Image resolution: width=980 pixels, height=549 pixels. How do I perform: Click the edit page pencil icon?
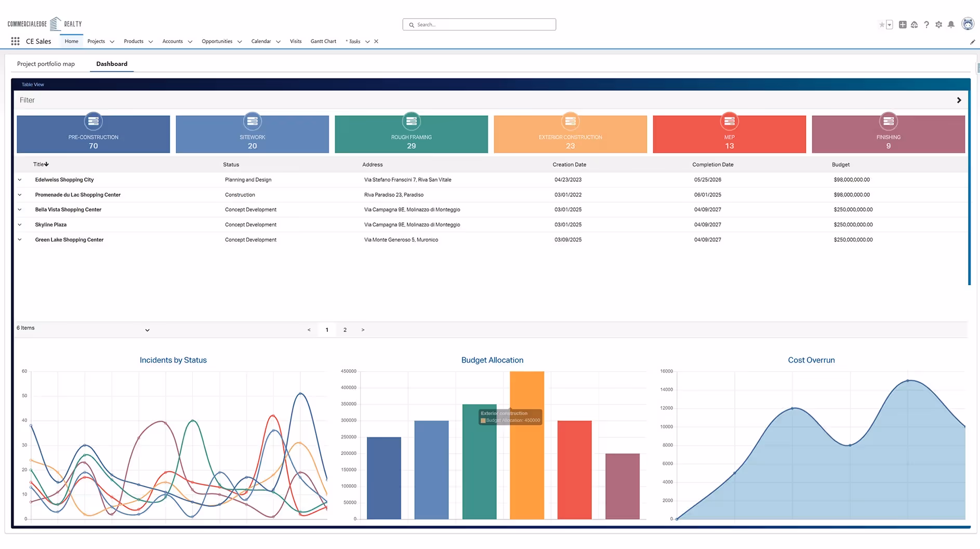point(973,42)
